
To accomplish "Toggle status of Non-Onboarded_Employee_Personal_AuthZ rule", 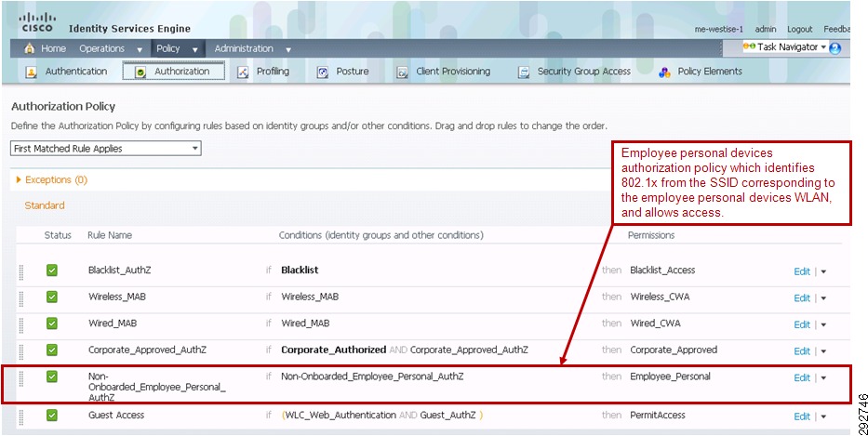I will 51,377.
